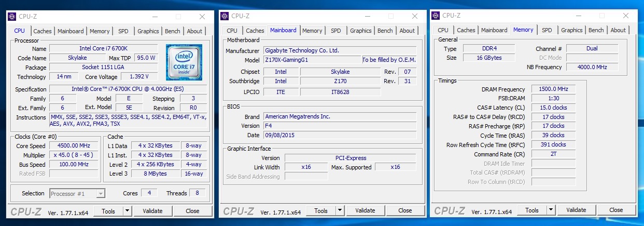Open the Graphics tab in the CPU window
The image size is (644, 226).
148,31
